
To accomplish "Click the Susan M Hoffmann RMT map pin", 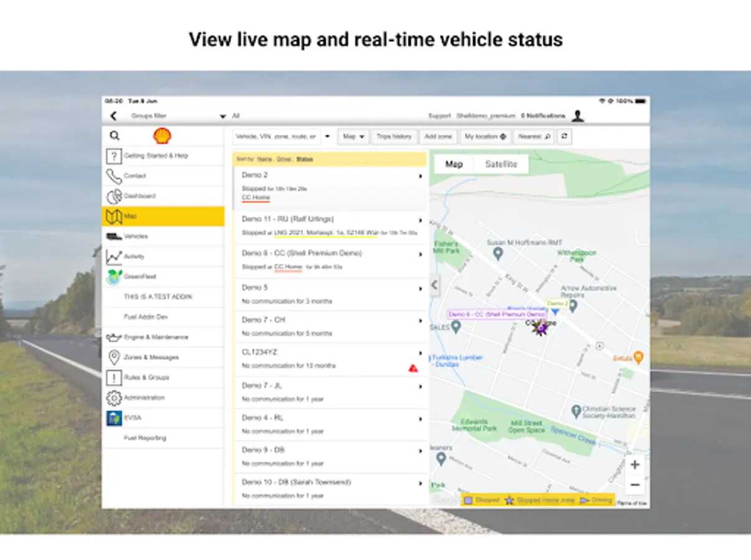I will tap(498, 253).
